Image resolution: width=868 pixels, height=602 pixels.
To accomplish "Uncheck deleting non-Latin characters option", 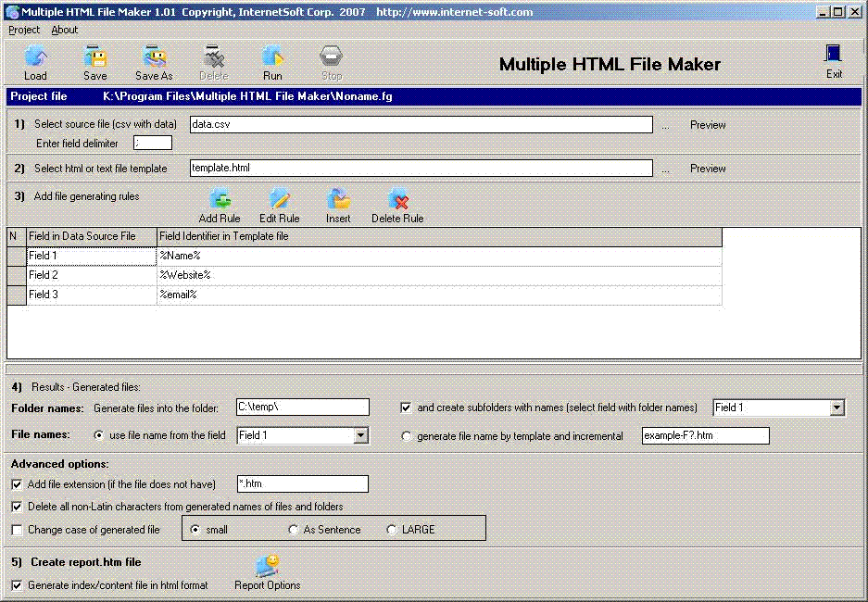I will pyautogui.click(x=16, y=506).
